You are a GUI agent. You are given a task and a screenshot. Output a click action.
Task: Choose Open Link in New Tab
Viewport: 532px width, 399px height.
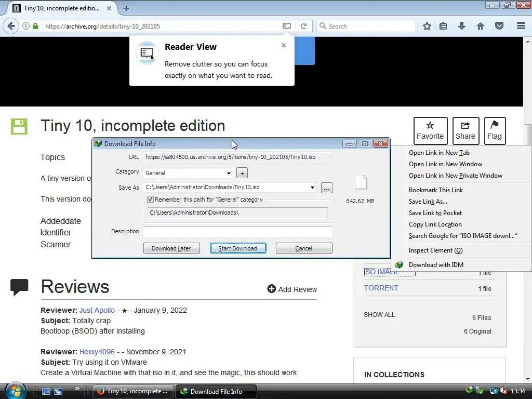439,153
